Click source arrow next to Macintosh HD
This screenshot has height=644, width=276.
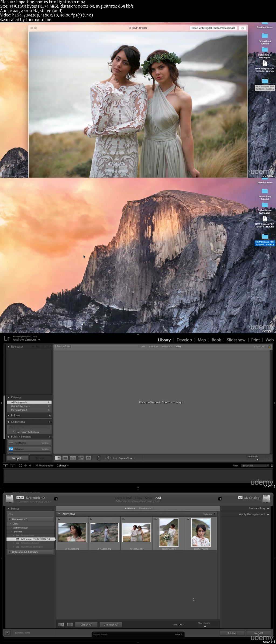[56, 499]
